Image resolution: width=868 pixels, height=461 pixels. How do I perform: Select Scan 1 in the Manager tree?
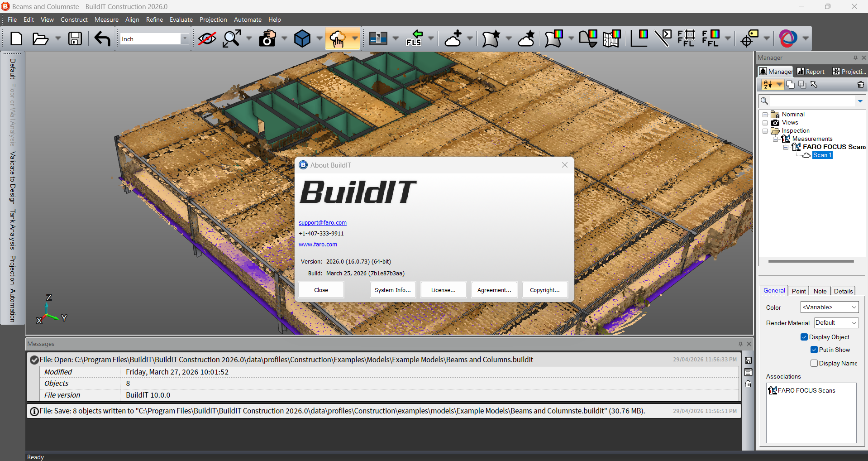[x=822, y=155]
